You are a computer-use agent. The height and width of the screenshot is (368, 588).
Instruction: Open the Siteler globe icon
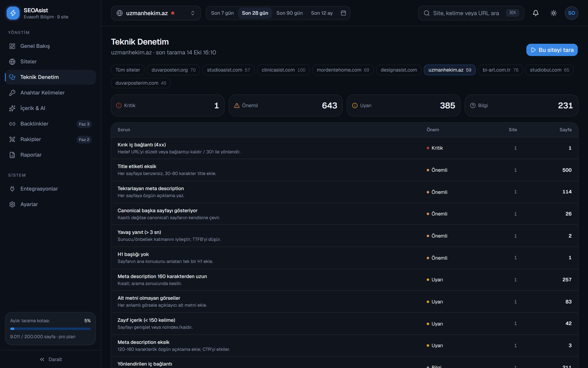(12, 62)
